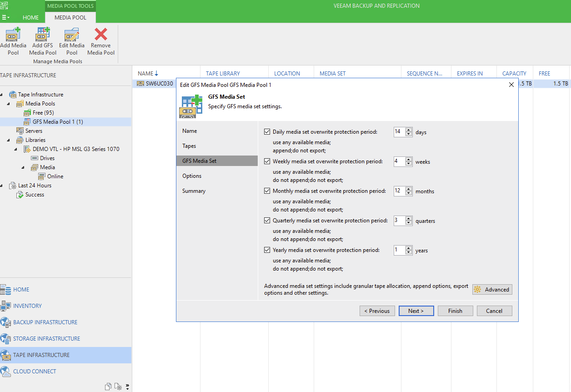The image size is (571, 392).
Task: Click the navigation pane options gear icon
Action: (x=118, y=387)
